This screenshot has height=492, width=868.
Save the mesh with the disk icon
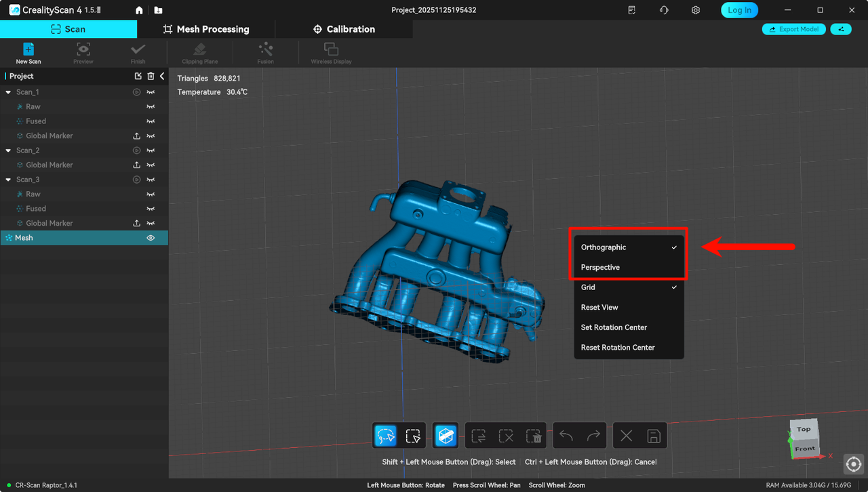pyautogui.click(x=653, y=435)
